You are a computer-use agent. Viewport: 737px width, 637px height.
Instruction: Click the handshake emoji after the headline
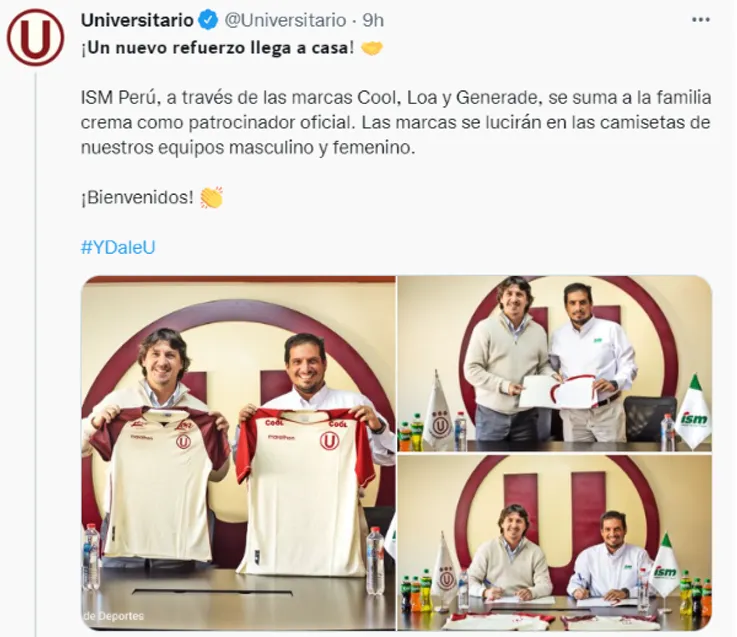tap(372, 47)
